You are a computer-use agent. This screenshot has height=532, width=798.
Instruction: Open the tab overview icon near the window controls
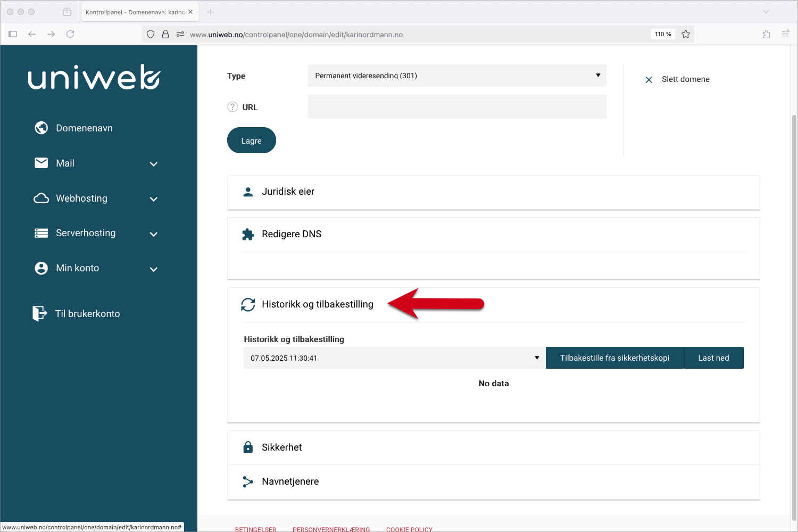(67, 12)
